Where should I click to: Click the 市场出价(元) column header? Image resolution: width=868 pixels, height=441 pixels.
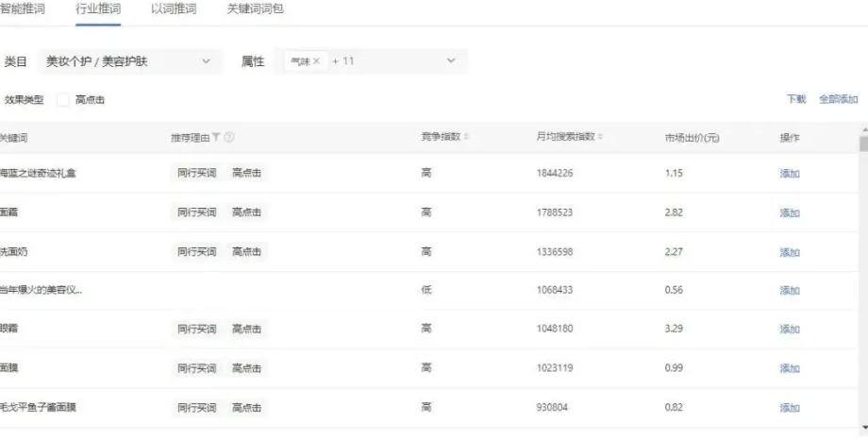pos(692,137)
